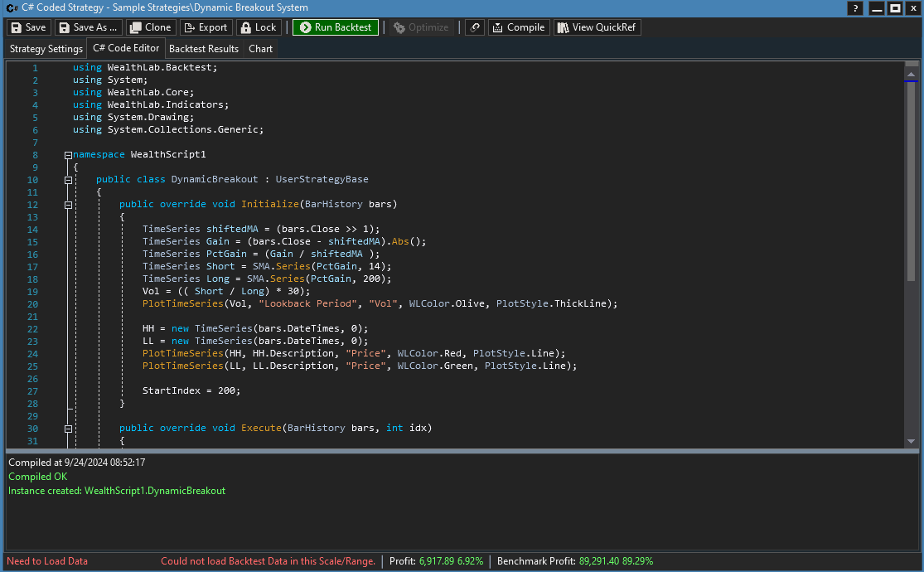
Task: Click the code editor vertical scrollbar thumb
Action: [911, 182]
